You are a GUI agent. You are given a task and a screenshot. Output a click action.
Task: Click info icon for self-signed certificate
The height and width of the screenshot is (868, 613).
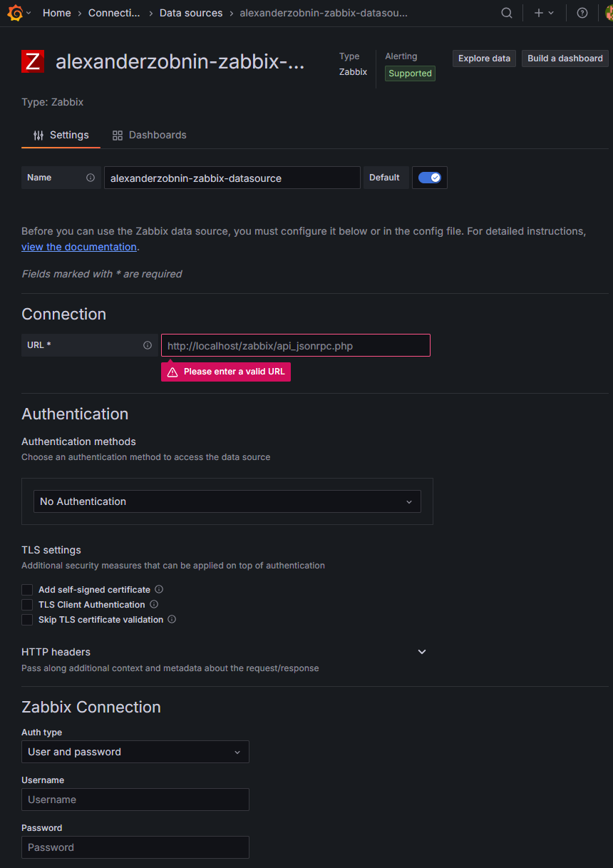click(x=159, y=589)
